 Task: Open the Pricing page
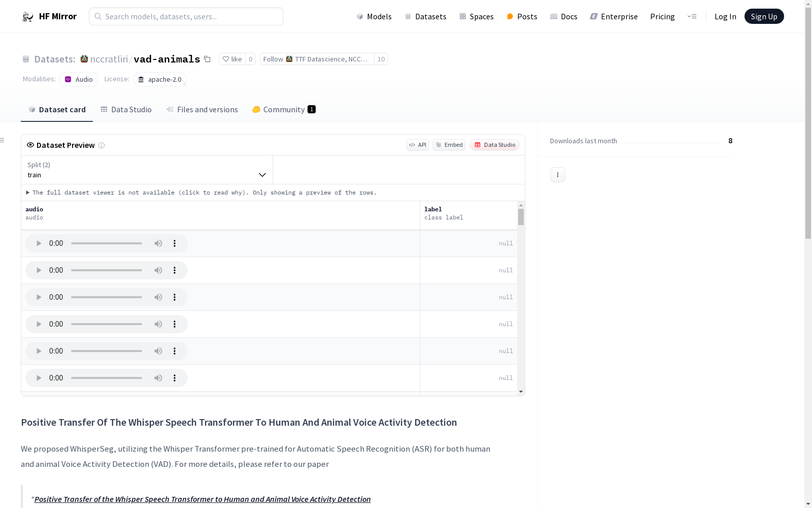click(x=662, y=17)
